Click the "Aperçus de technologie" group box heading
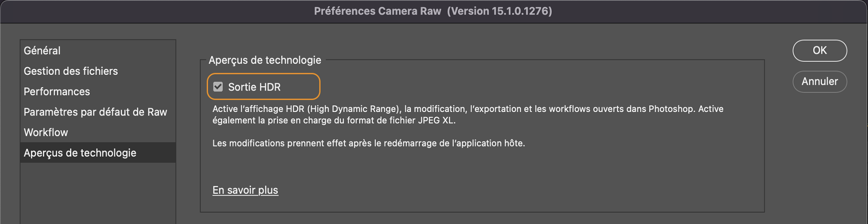This screenshot has height=224, width=868. point(265,60)
